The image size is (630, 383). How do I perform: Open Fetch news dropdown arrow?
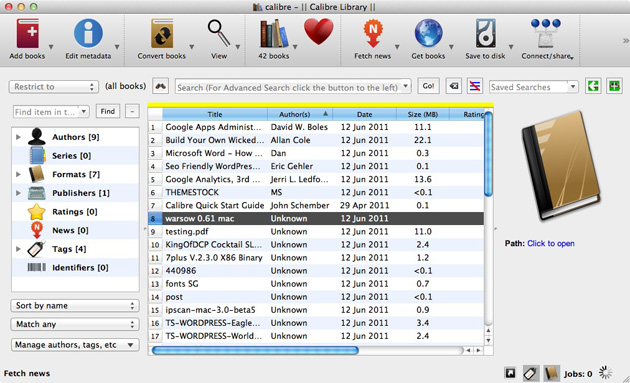pyautogui.click(x=397, y=47)
